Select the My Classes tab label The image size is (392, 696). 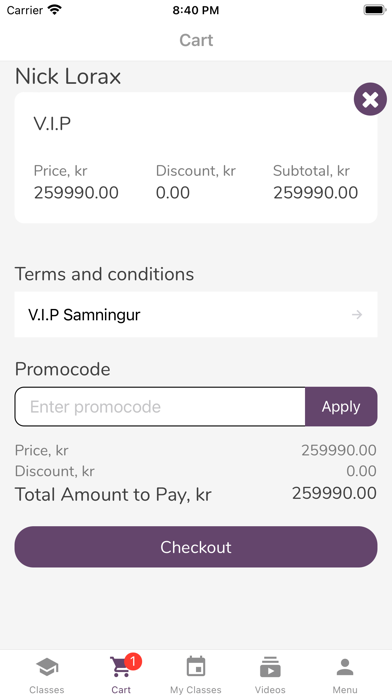coord(196,689)
